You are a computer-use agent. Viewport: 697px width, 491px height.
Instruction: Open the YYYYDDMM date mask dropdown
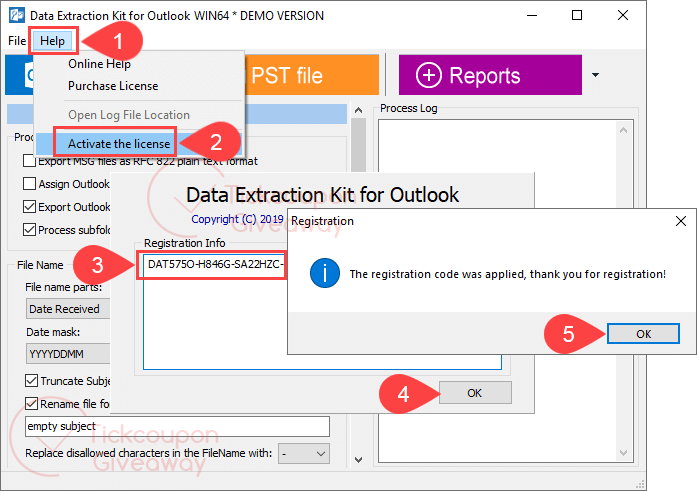[x=68, y=354]
